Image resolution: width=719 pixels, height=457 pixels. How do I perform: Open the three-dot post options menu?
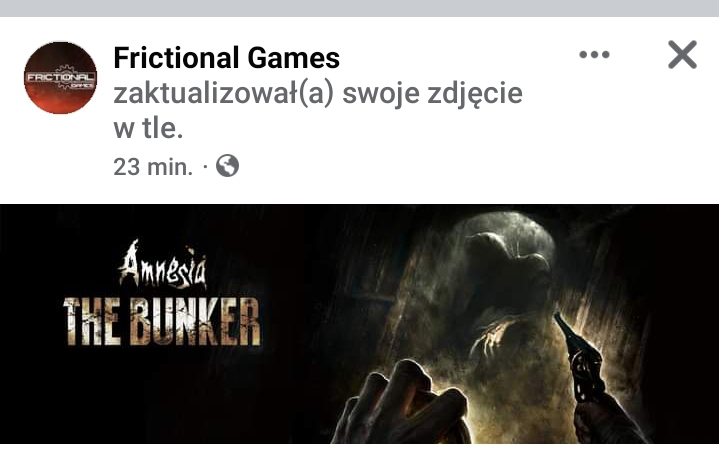click(594, 55)
